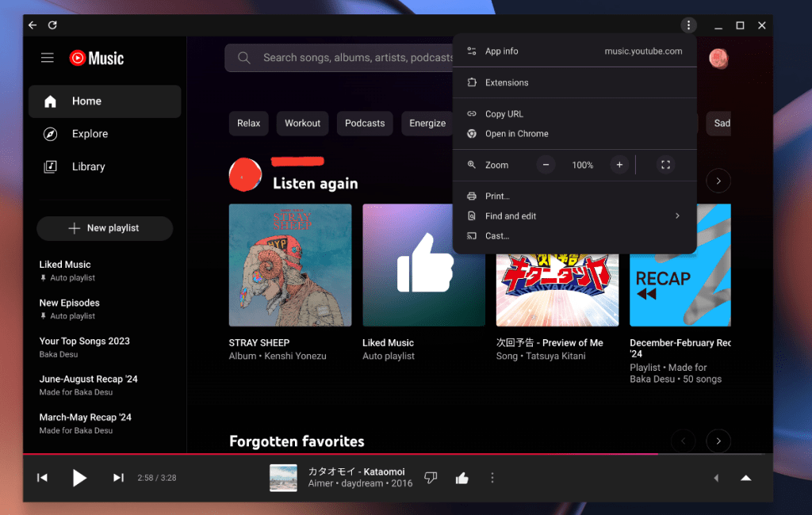Click the Listen again section heading
The height and width of the screenshot is (515, 812).
click(x=316, y=183)
